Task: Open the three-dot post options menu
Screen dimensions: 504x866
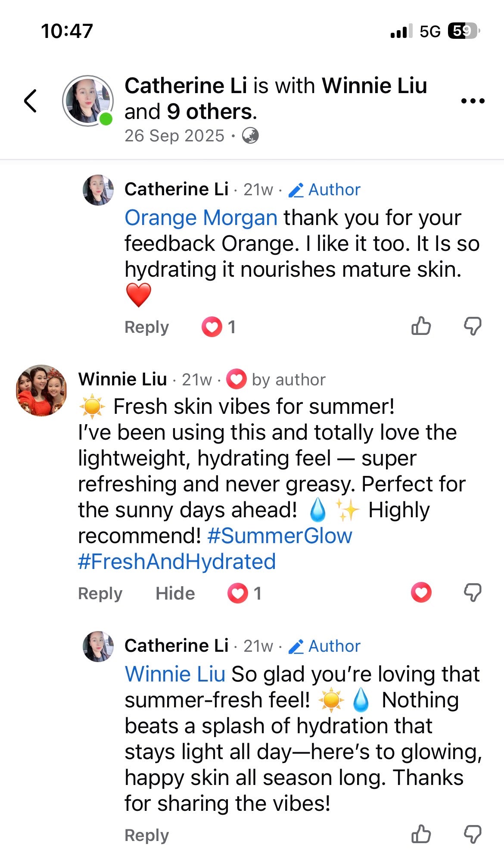Action: (x=473, y=101)
